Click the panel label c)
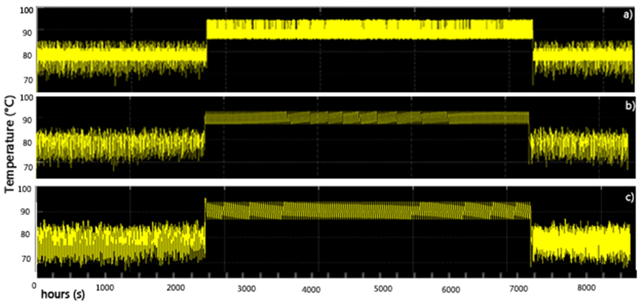This screenshot has height=306, width=644. pyautogui.click(x=629, y=197)
